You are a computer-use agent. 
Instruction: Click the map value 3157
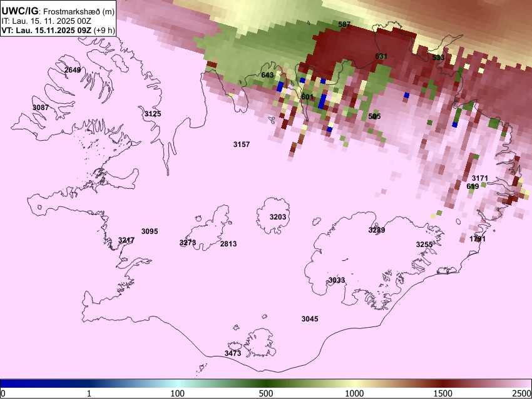pos(242,144)
